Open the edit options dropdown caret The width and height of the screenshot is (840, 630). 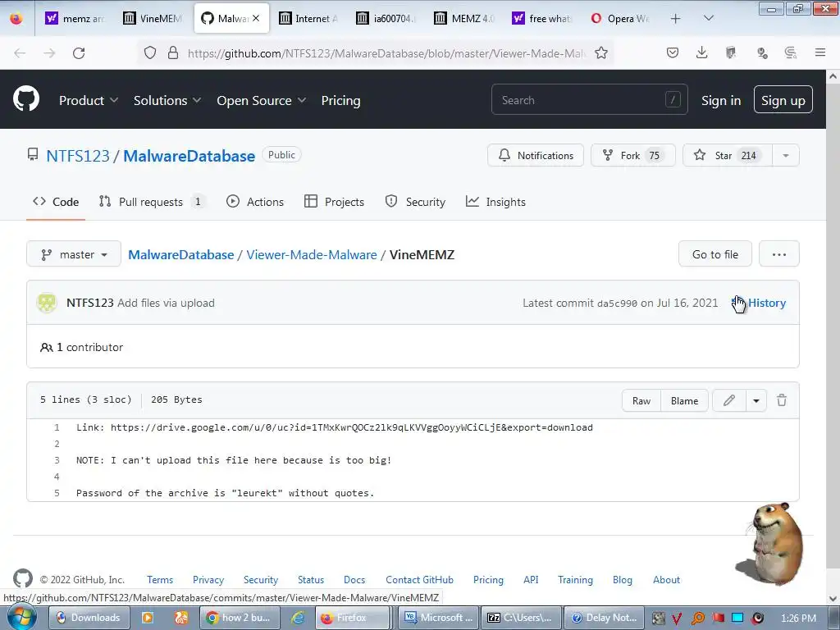tap(756, 400)
